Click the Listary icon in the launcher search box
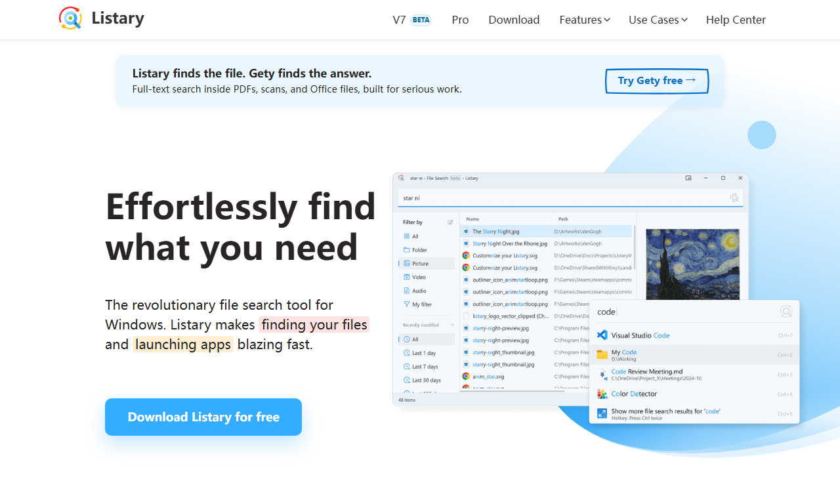 tap(786, 312)
